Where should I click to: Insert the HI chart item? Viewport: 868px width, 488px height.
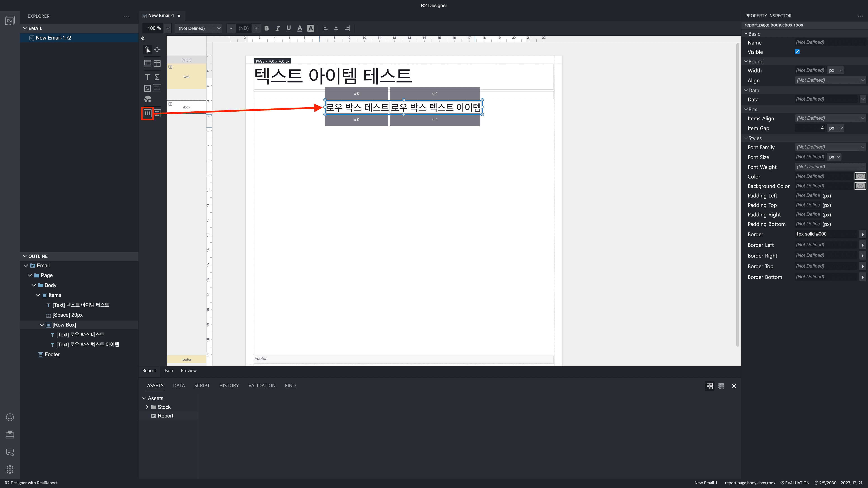click(x=148, y=99)
